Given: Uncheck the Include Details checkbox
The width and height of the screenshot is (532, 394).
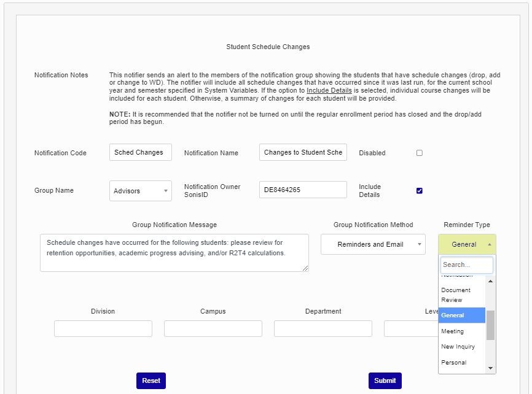Looking at the screenshot, I should pyautogui.click(x=420, y=190).
